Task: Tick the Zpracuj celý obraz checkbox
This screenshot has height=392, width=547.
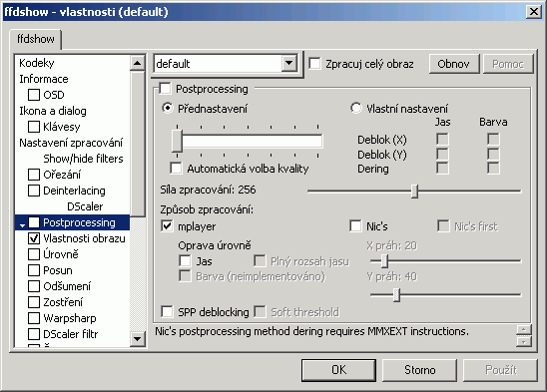Action: click(x=314, y=64)
